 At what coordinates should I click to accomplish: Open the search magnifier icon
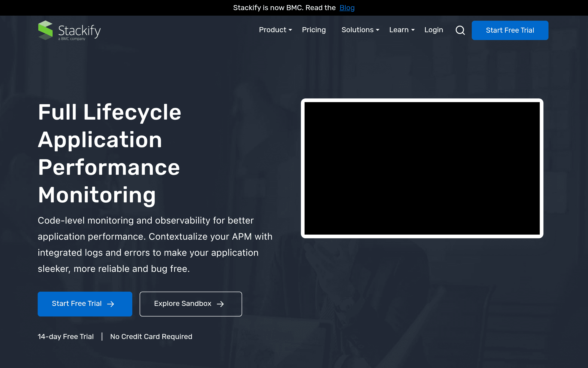(460, 30)
